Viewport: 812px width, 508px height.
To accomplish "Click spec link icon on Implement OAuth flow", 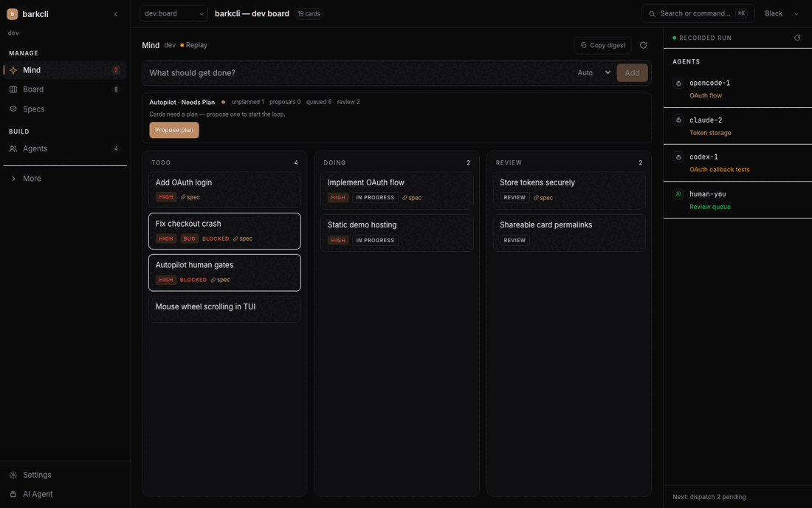I will [405, 198].
